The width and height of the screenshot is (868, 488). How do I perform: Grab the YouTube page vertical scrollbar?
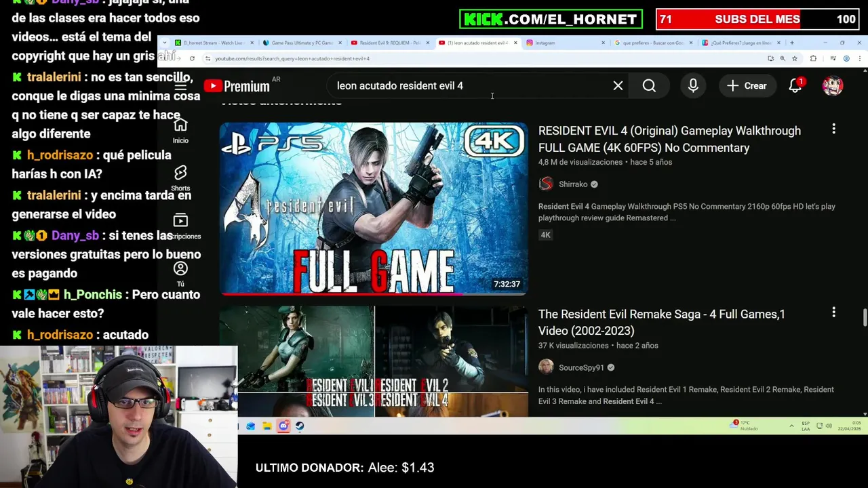pyautogui.click(x=864, y=317)
